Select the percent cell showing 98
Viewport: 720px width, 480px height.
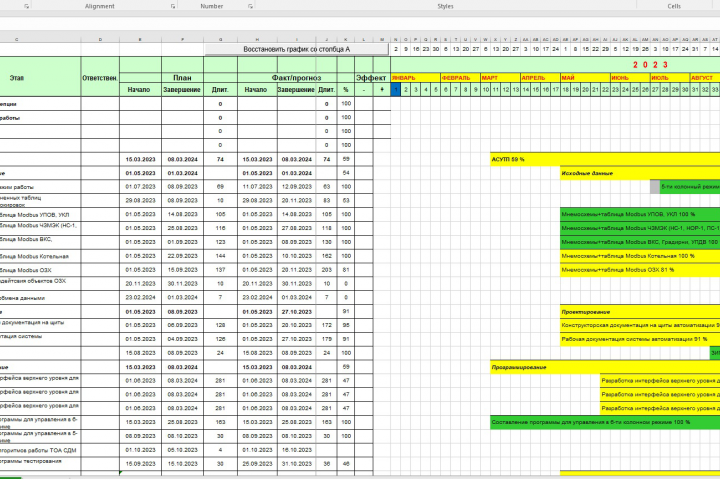[x=346, y=325]
